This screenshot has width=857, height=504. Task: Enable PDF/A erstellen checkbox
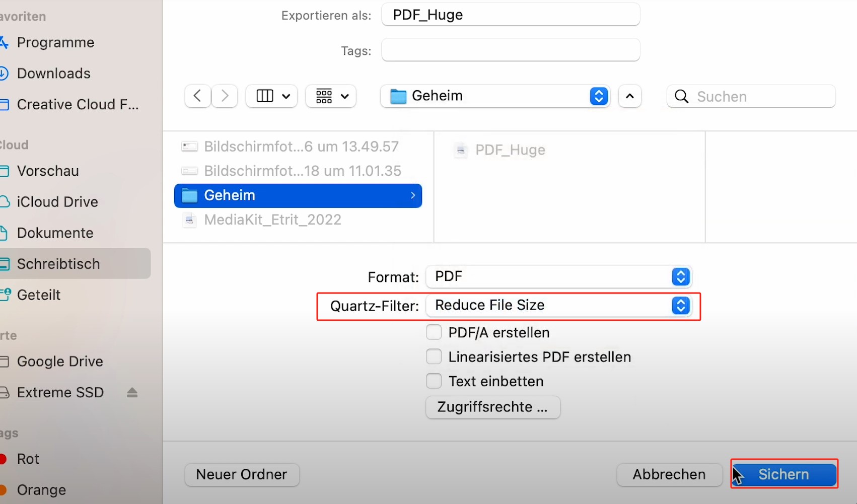(434, 332)
